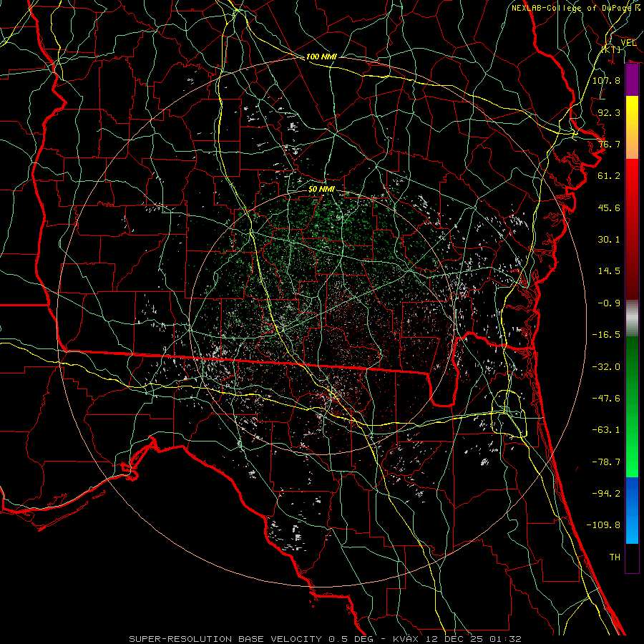Select the 76.7 value on velocity scale
Screen dimensions: 644x644
click(609, 144)
